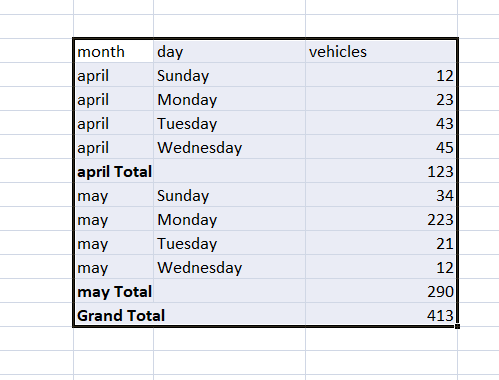Select the may Total value 290
Screen dimensions: 499x380
tap(381, 291)
